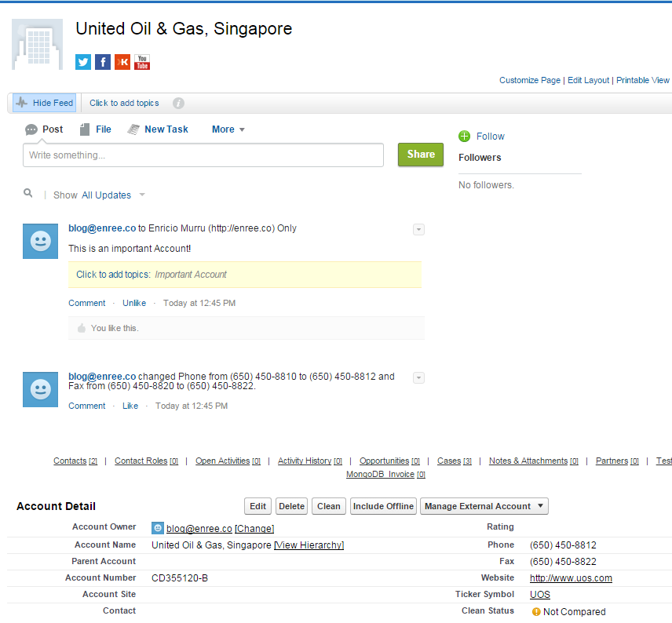The height and width of the screenshot is (623, 672).
Task: Select phone value (650) 450-8812
Action: click(563, 545)
